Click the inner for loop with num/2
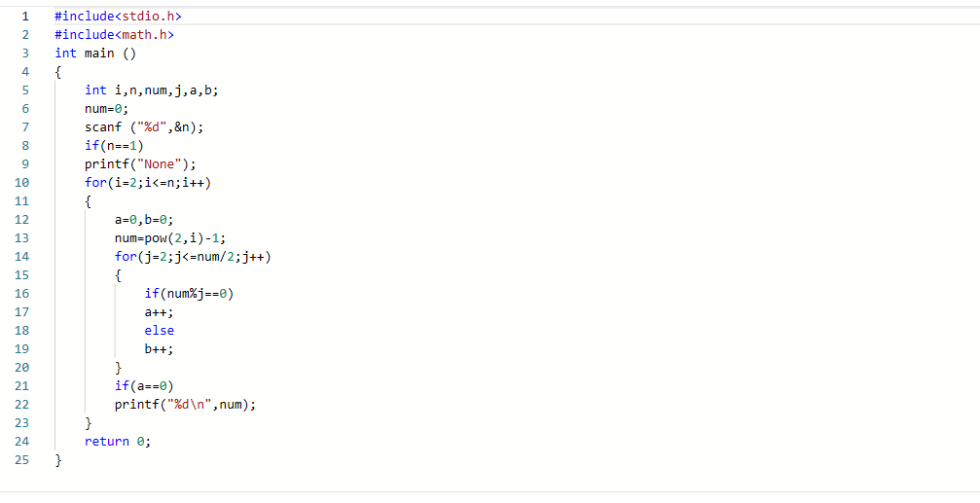 [x=192, y=257]
